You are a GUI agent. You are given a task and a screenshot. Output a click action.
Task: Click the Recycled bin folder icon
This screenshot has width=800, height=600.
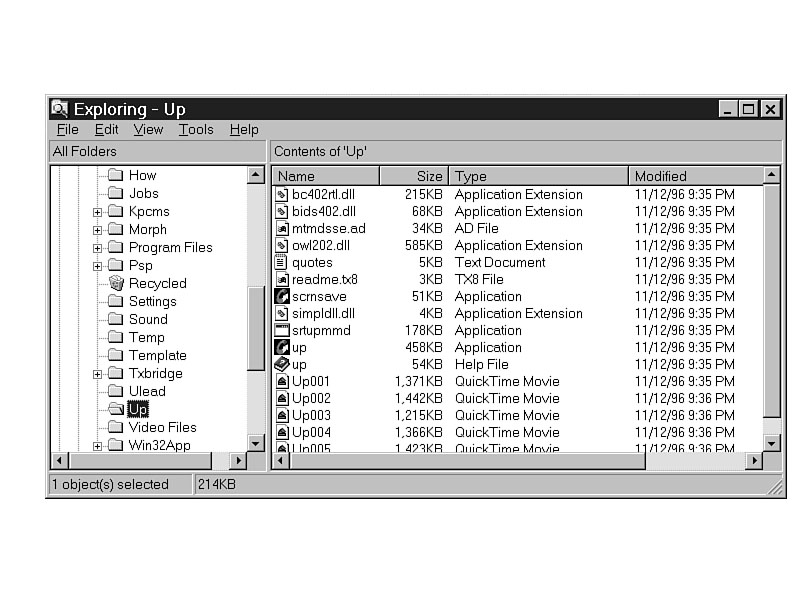(x=115, y=283)
